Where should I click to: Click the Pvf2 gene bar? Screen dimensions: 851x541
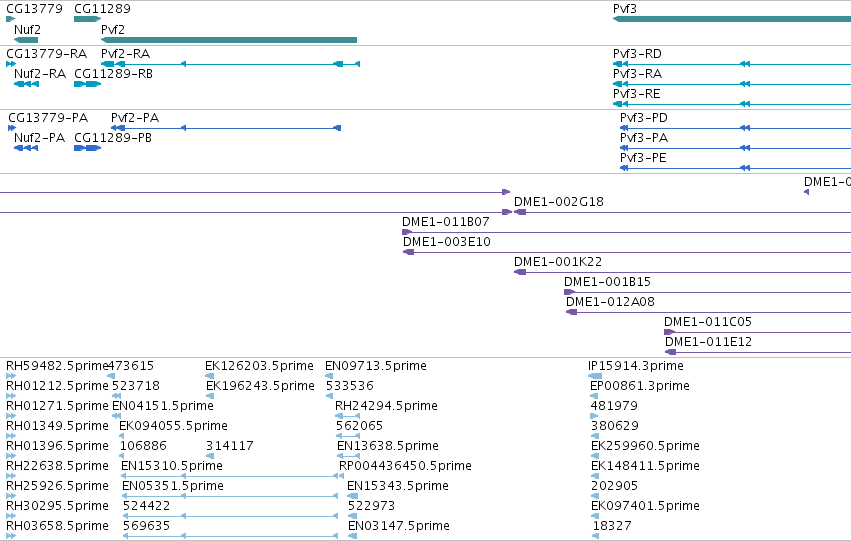[229, 40]
